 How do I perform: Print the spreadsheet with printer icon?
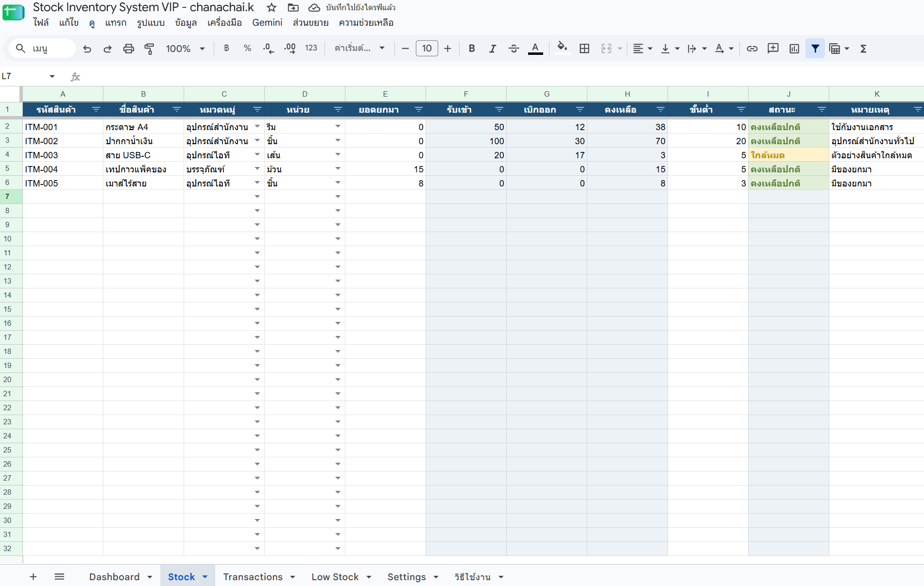pos(128,49)
